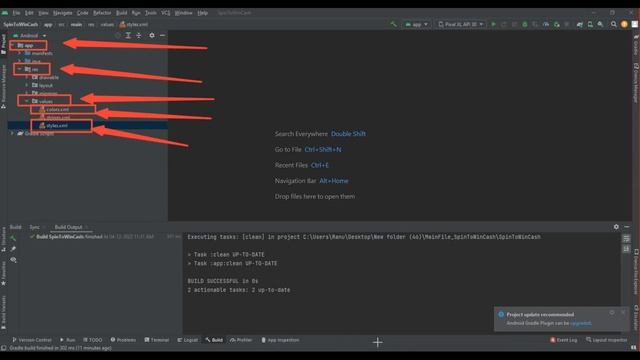Collapse the values folder arrow
Viewport: 640px width, 360px height.
click(27, 101)
